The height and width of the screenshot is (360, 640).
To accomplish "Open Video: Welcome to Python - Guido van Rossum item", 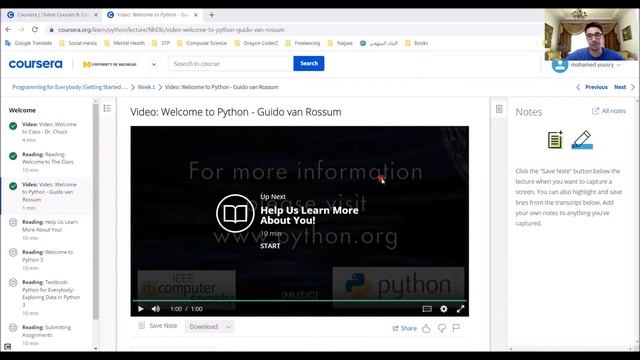I will point(46,196).
